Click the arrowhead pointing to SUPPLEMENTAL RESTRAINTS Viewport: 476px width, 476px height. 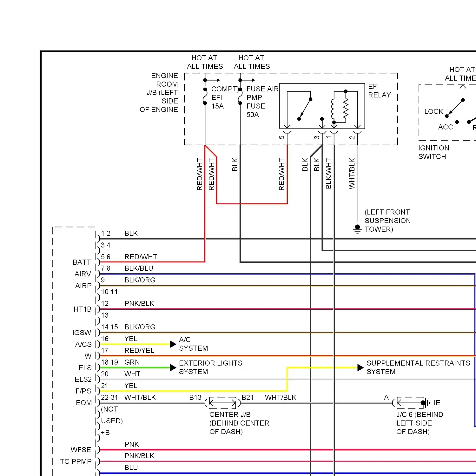[360, 367]
